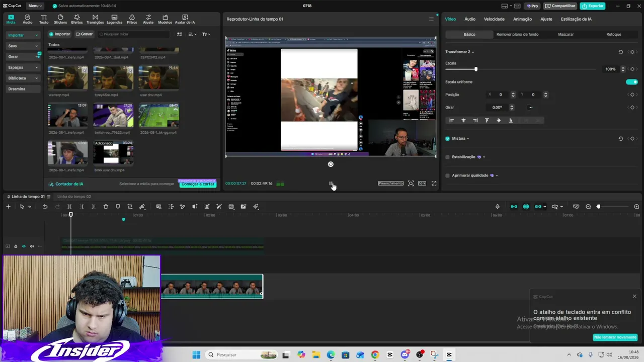Viewport: 644px width, 362px height.
Task: Click the layout icon in title bar
Action: coord(505,6)
